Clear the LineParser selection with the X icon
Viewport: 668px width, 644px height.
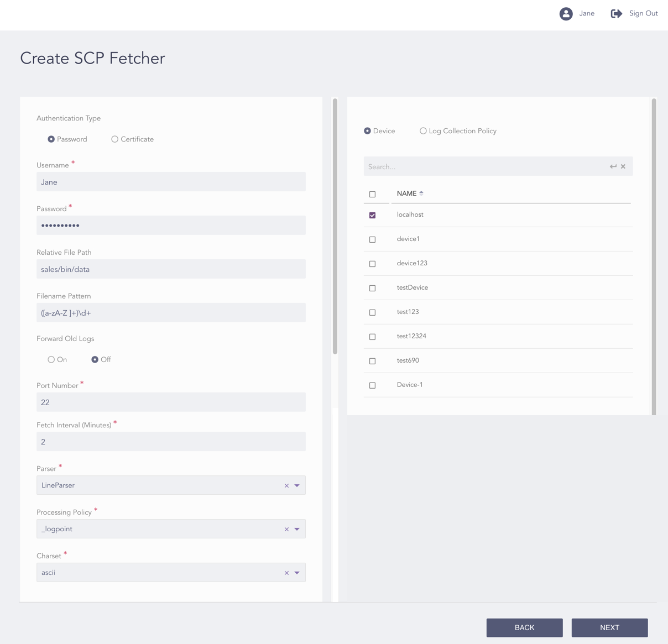point(286,485)
